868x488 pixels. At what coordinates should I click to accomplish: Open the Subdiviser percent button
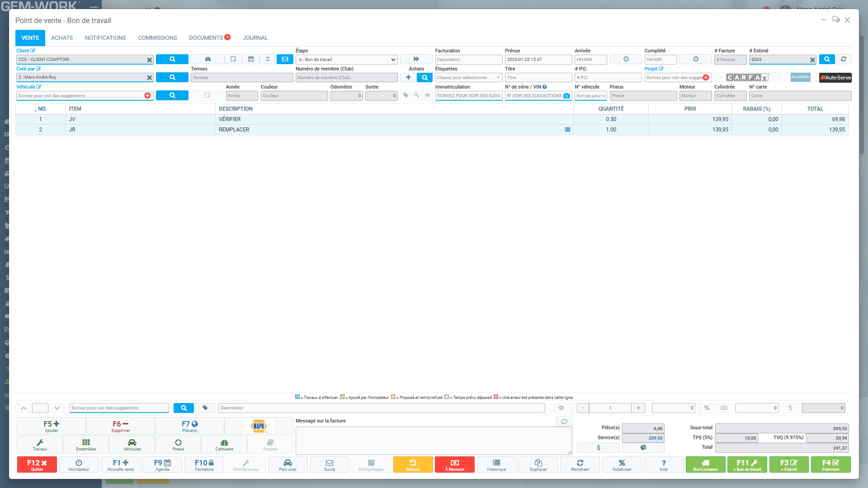pyautogui.click(x=622, y=465)
